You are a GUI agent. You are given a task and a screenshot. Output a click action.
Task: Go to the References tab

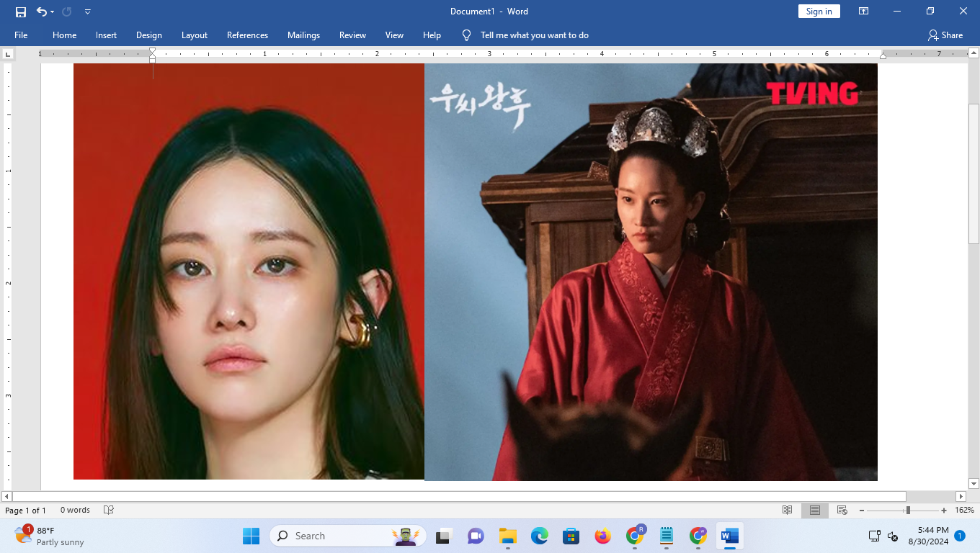coord(247,35)
